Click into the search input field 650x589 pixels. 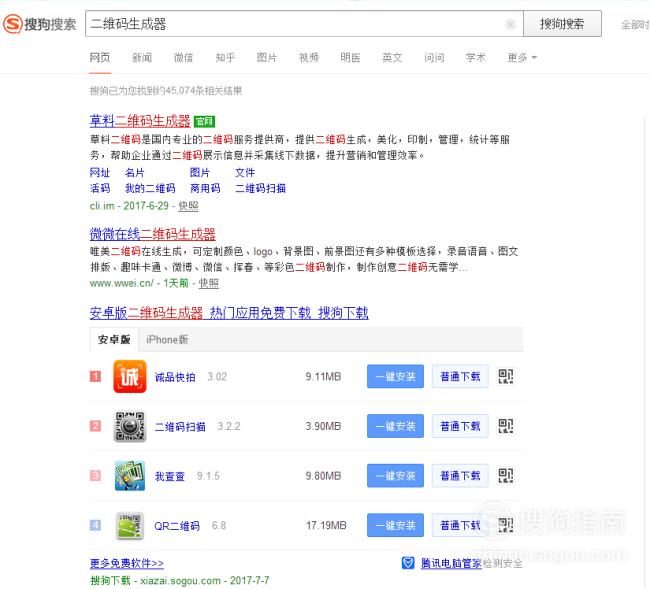pyautogui.click(x=304, y=24)
